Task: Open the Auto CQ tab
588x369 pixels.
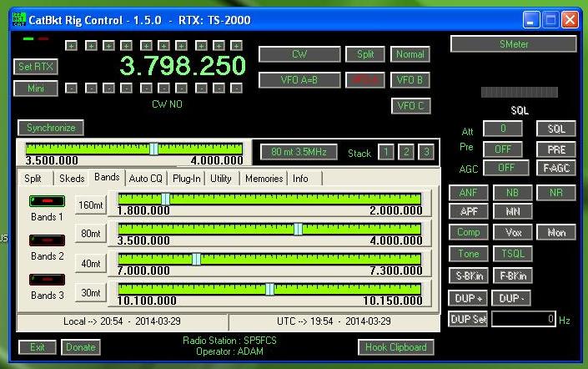Action: tap(145, 178)
